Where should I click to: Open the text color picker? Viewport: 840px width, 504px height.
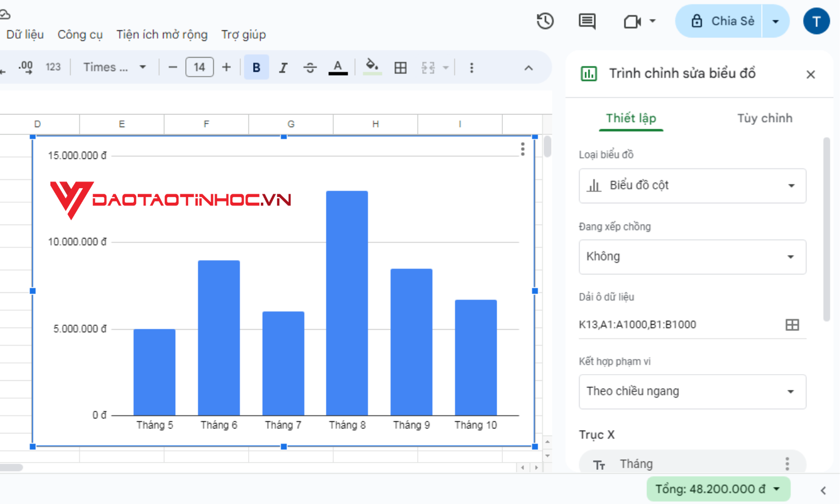coord(337,67)
